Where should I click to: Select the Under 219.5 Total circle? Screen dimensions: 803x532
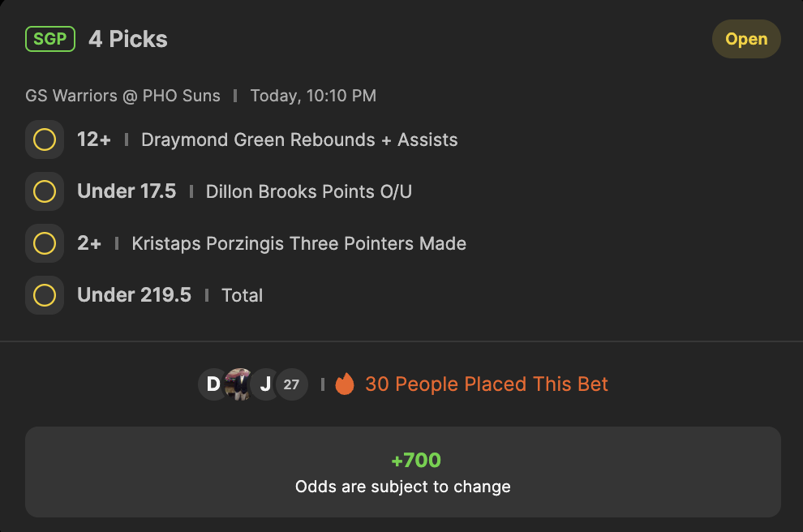[45, 295]
